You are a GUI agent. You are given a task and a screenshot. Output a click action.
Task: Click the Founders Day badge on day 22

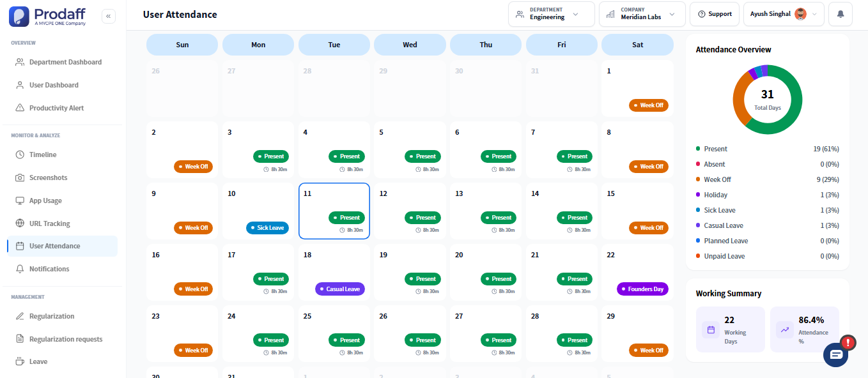(642, 289)
